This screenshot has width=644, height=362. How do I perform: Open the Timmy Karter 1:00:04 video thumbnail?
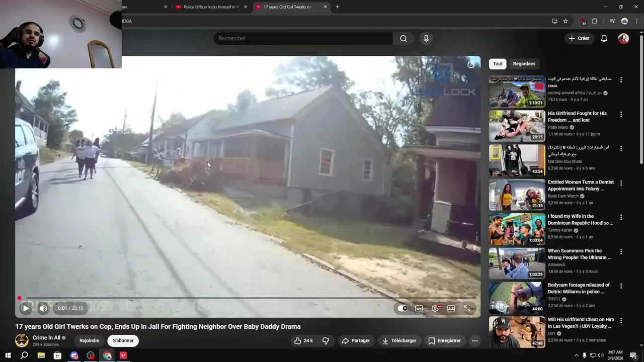[x=517, y=229]
